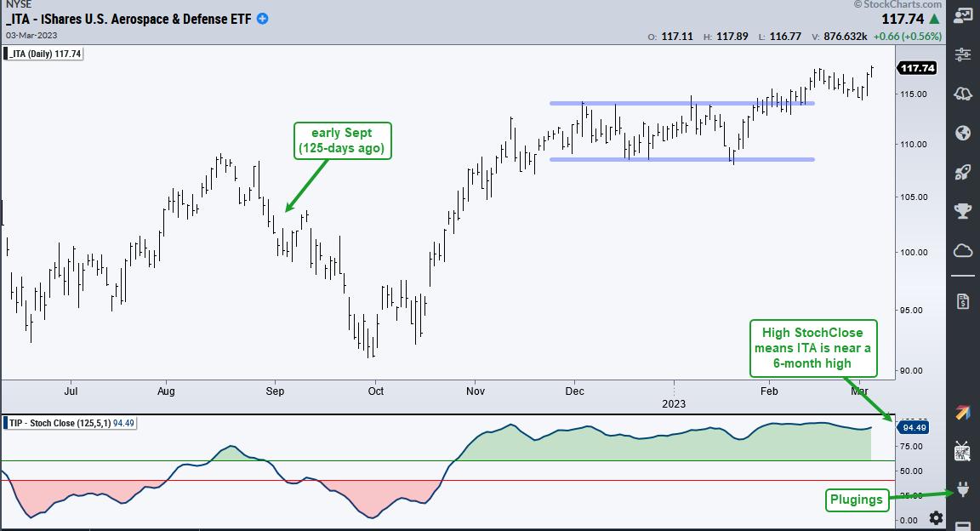
Task: Click the TV icon in sidebar
Action: [x=963, y=452]
